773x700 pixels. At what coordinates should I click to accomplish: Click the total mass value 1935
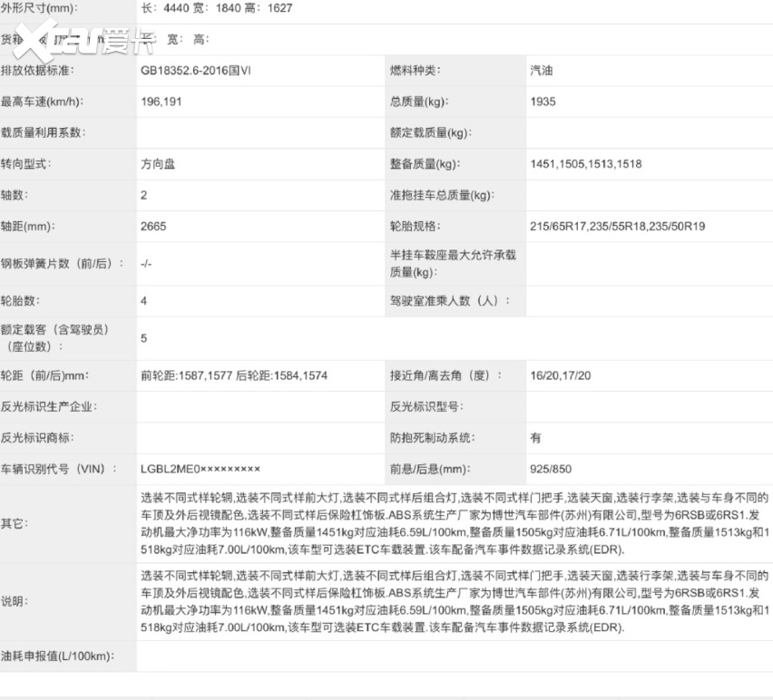point(543,102)
